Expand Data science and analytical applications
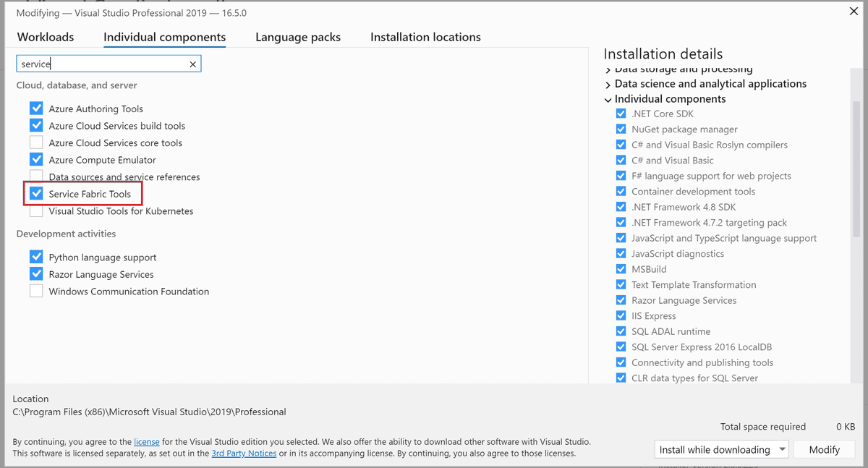Image resolution: width=868 pixels, height=468 pixels. (x=608, y=83)
